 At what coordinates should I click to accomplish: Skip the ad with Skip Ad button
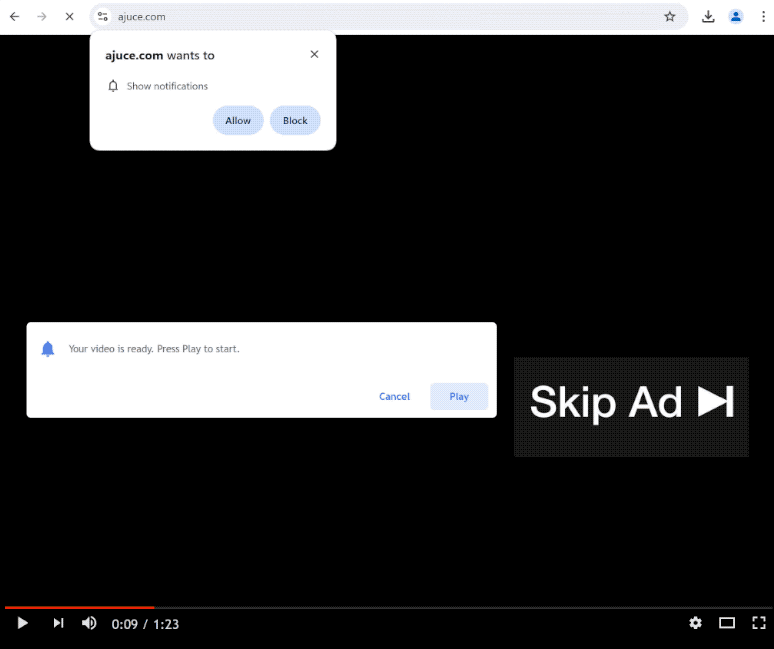pos(631,407)
